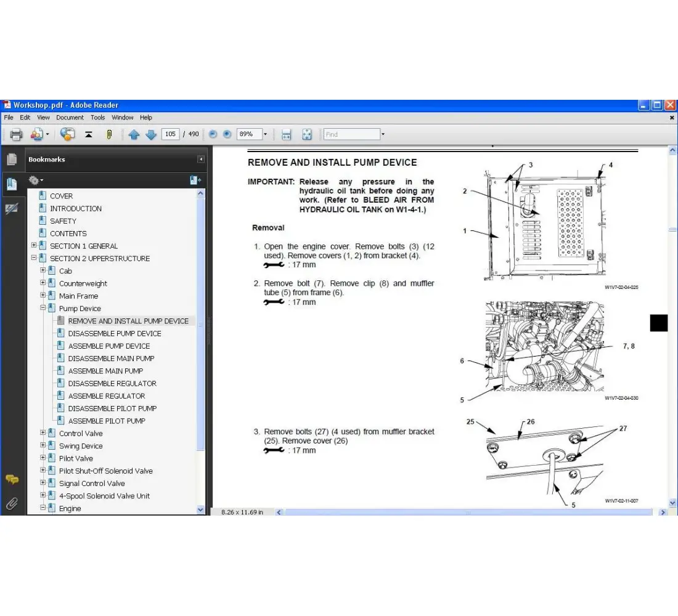Collapse the toolbar with the arrow icon
The height and width of the screenshot is (616, 678).
click(88, 134)
